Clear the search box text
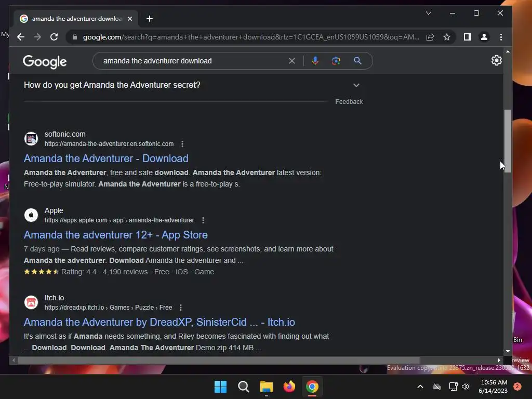The height and width of the screenshot is (399, 532). click(292, 61)
